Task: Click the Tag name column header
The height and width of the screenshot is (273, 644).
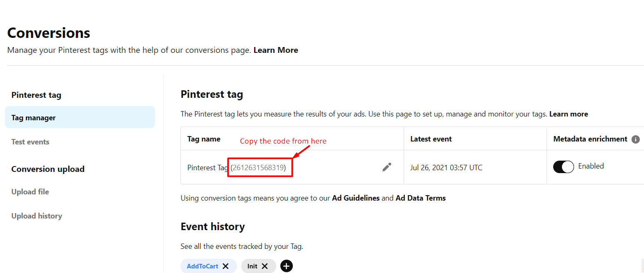Action: pyautogui.click(x=204, y=139)
